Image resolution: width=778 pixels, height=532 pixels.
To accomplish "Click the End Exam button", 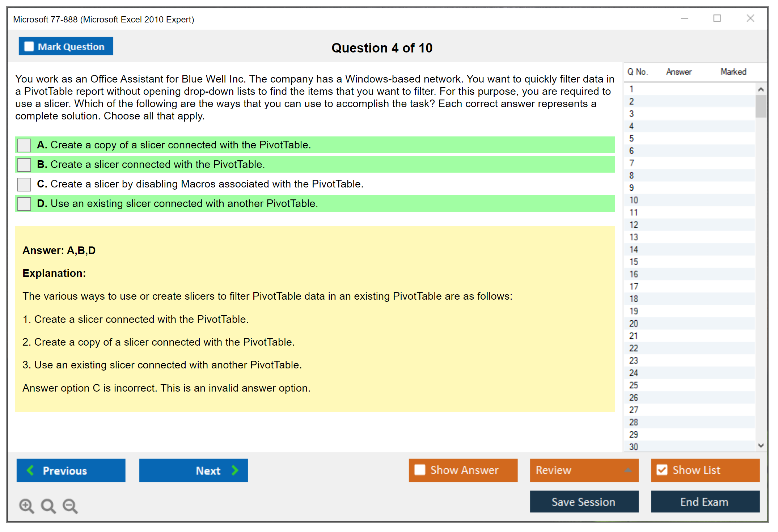I will pos(705,502).
